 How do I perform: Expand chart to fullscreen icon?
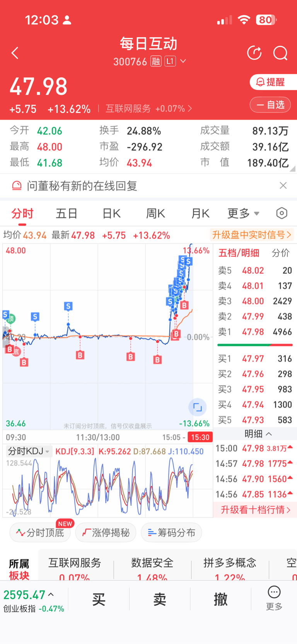(x=198, y=407)
